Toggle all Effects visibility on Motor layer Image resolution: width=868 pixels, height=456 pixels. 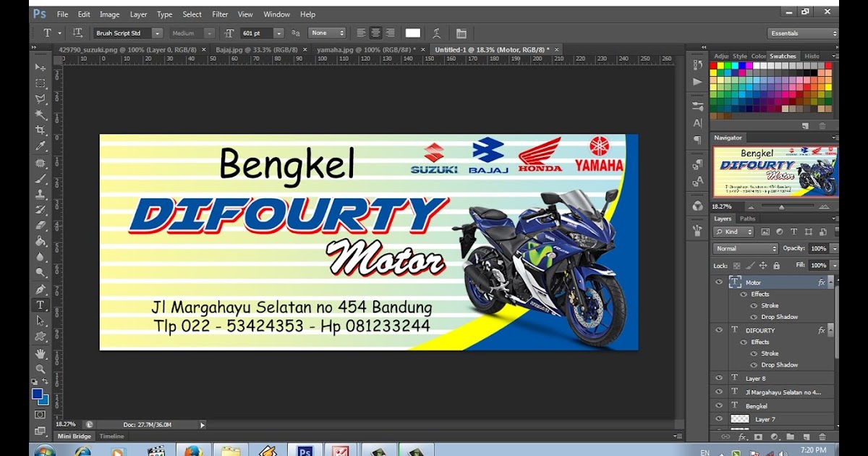coord(743,294)
